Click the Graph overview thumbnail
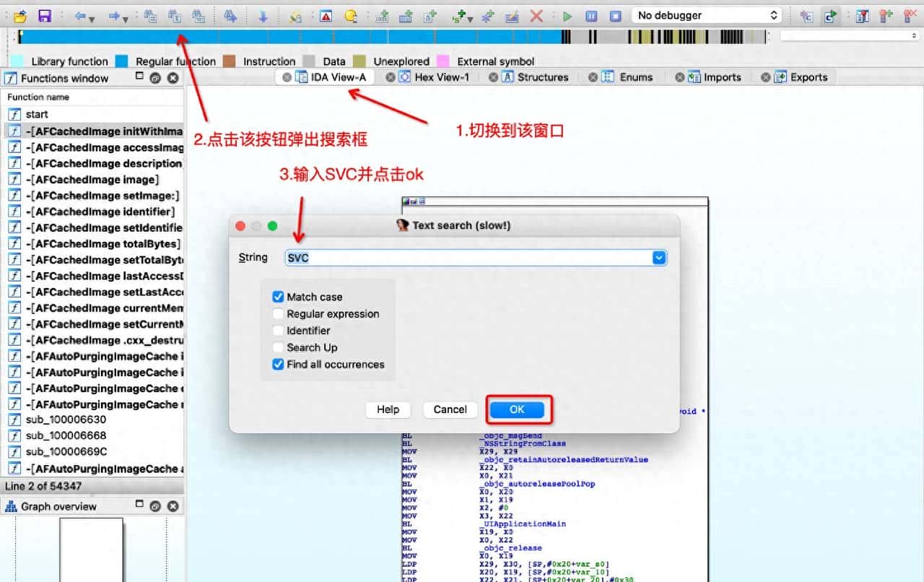 pyautogui.click(x=92, y=549)
